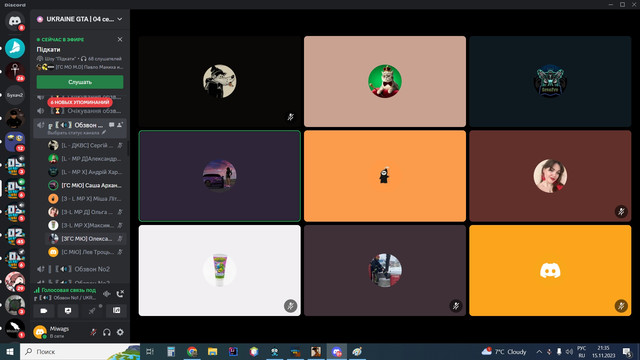This screenshot has height=360, width=640.
Task: Open the server showing 45 notifications
Action: click(x=15, y=236)
